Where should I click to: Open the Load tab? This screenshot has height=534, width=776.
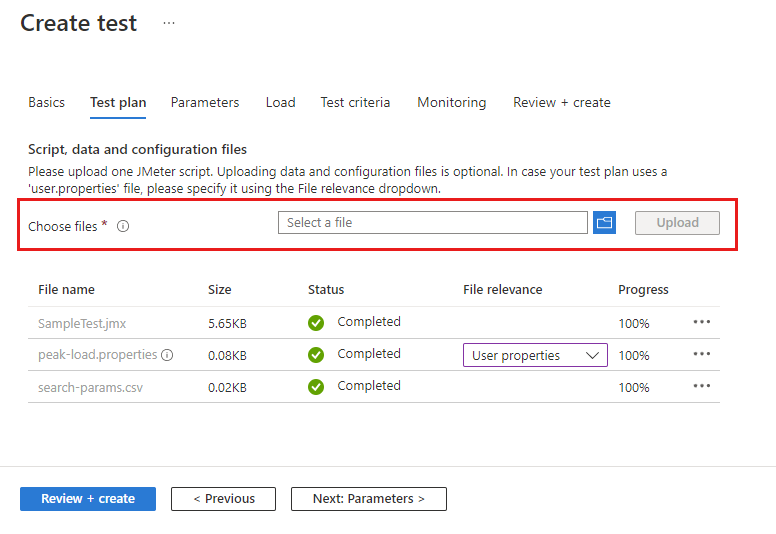[281, 102]
